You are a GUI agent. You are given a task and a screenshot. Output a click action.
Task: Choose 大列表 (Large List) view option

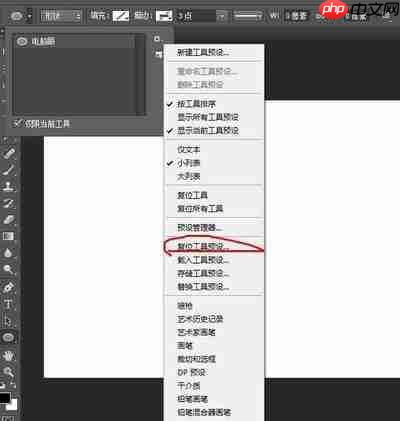coord(214,176)
